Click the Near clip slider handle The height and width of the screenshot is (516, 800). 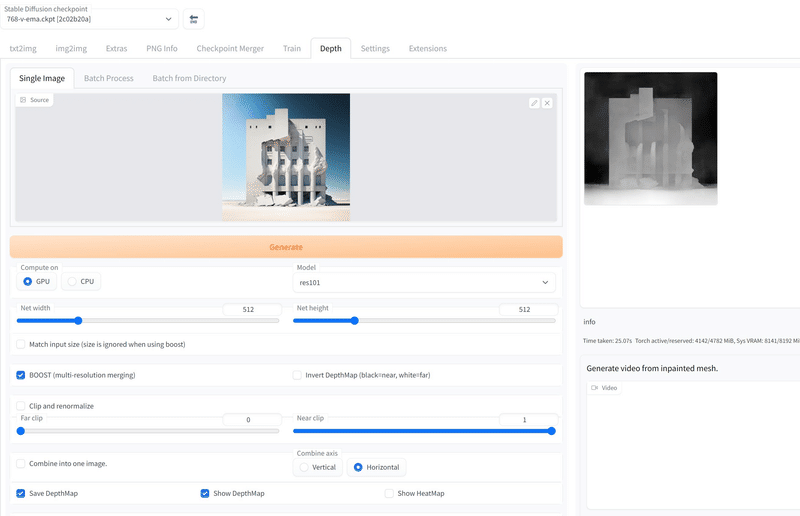(552, 431)
